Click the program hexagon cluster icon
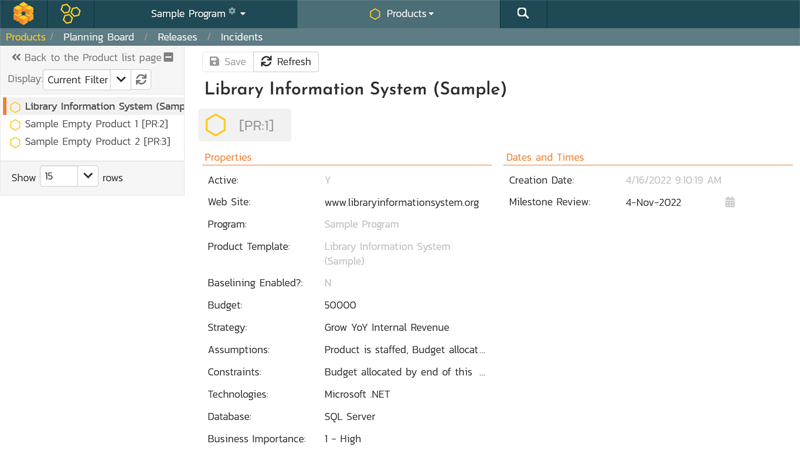Viewport: 800px width, 454px height. (70, 13)
